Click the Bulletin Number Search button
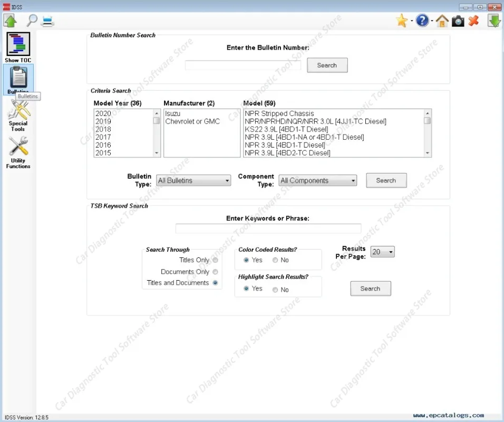The image size is (504, 422). (x=327, y=65)
